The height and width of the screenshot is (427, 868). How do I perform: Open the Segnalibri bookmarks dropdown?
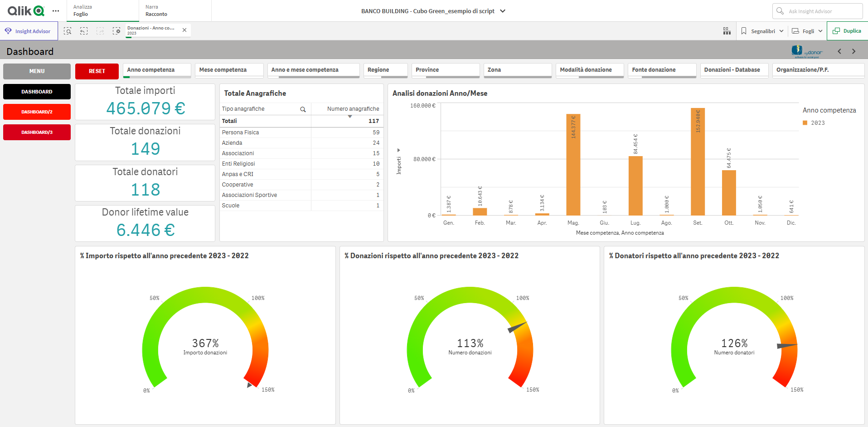point(762,31)
